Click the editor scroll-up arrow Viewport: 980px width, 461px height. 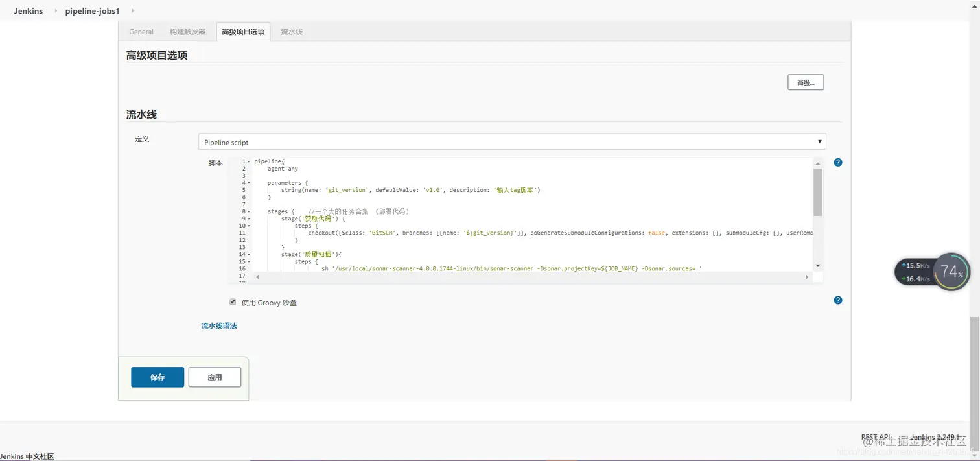pos(818,163)
